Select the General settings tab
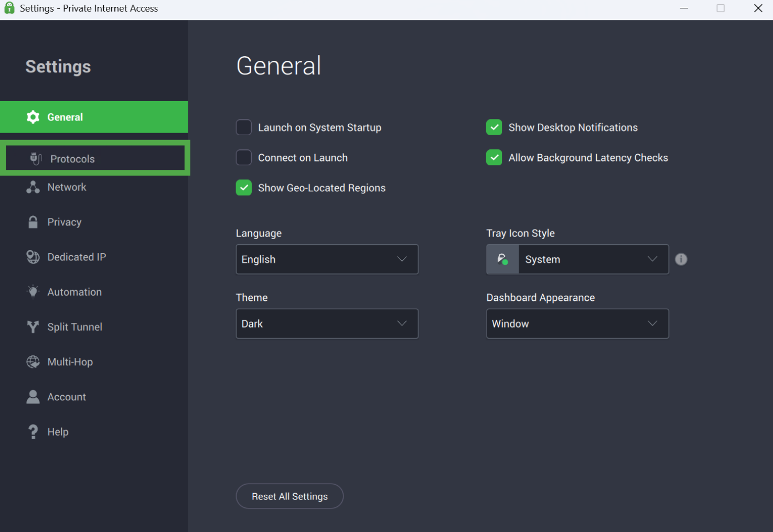The width and height of the screenshot is (773, 532). coord(94,117)
